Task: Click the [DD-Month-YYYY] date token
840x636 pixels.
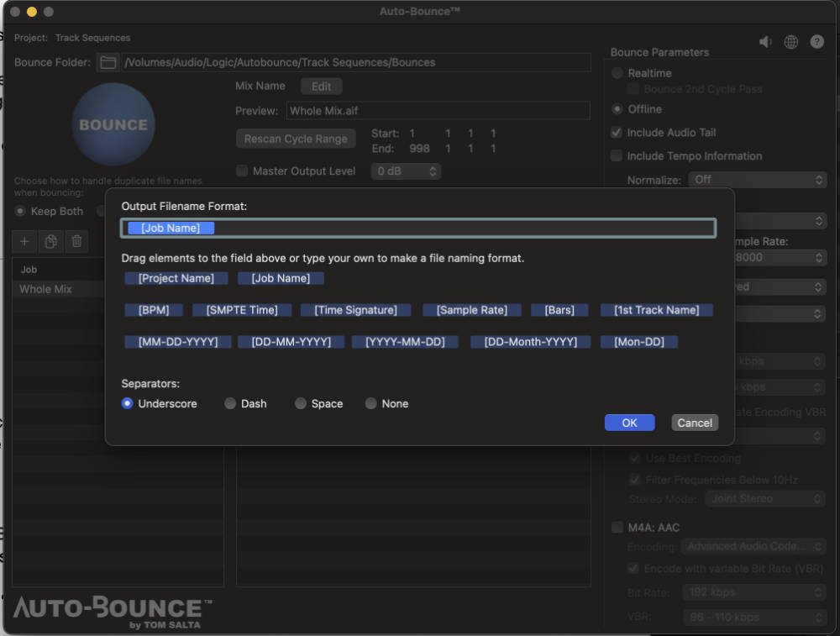Action: pos(530,342)
